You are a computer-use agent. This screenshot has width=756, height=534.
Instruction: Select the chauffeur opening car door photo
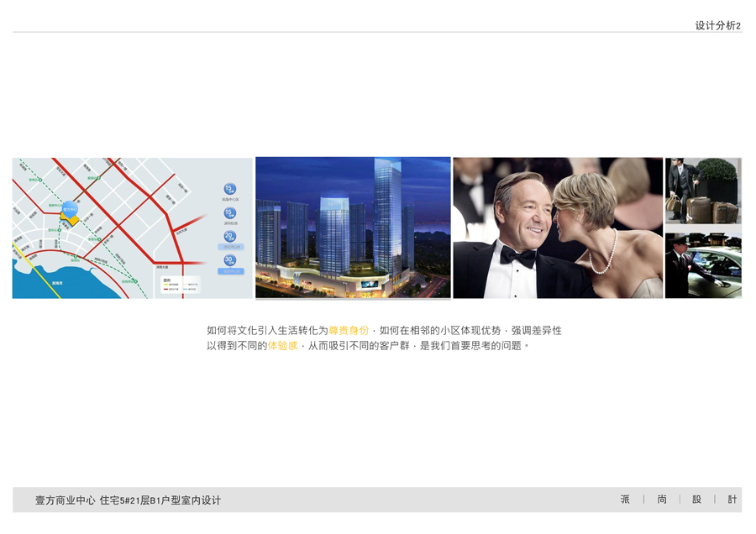[x=703, y=265]
